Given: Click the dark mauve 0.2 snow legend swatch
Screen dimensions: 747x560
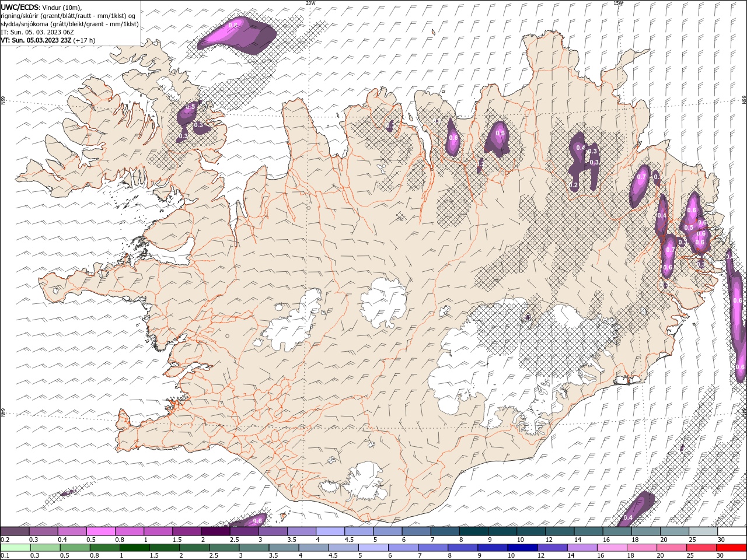Looking at the screenshot, I should pos(15,531).
